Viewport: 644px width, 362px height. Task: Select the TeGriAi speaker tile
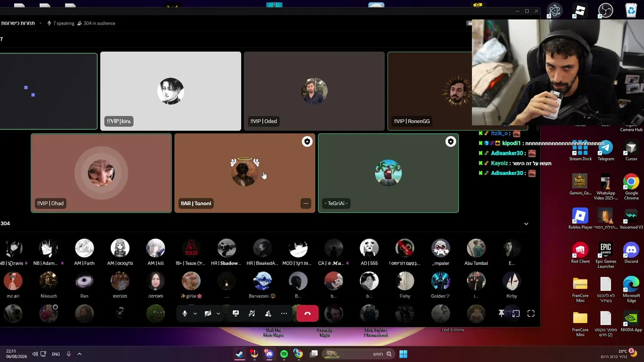388,173
